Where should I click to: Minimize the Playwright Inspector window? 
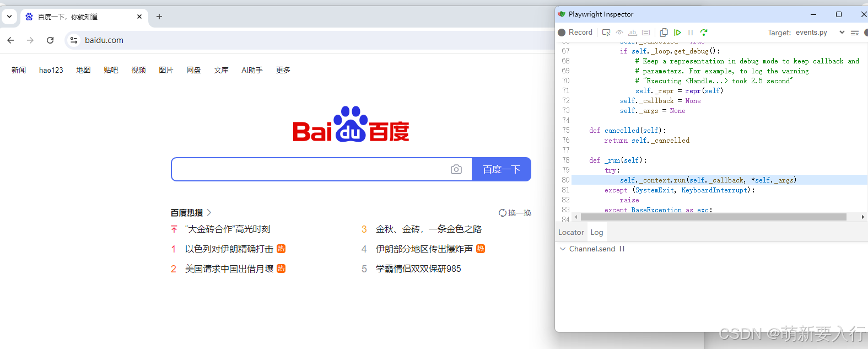(813, 14)
